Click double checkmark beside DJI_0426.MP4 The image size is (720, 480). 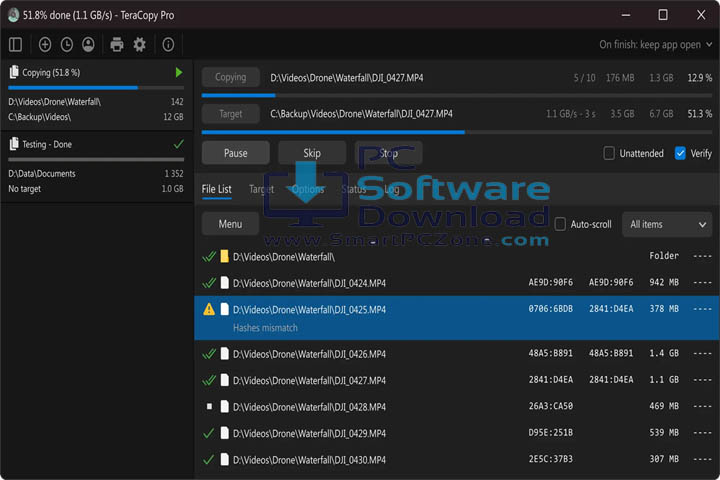point(209,354)
